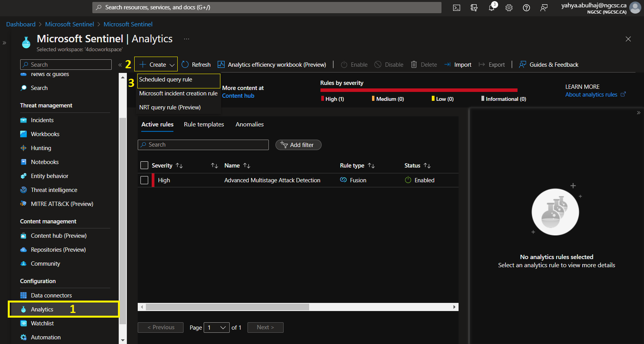This screenshot has height=344, width=644.
Task: Open Guides & Feedback
Action: [549, 64]
